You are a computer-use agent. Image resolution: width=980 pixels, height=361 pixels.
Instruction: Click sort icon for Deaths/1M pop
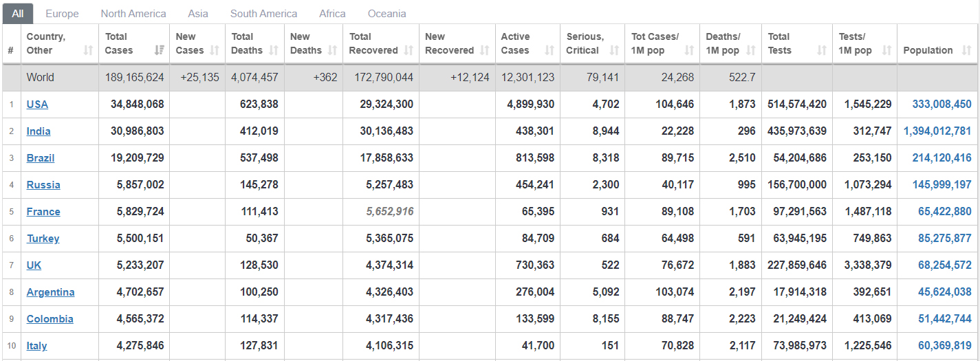pos(750,50)
